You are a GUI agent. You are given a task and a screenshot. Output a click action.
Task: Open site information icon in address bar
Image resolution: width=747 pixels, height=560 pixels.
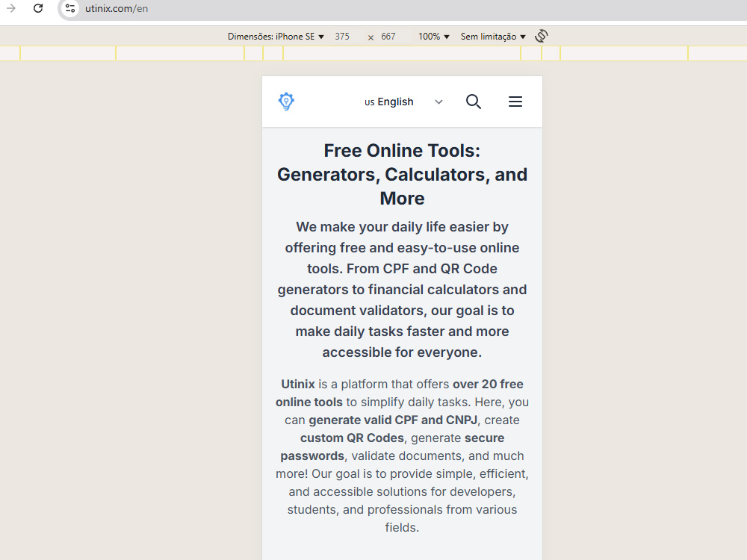pos(70,8)
